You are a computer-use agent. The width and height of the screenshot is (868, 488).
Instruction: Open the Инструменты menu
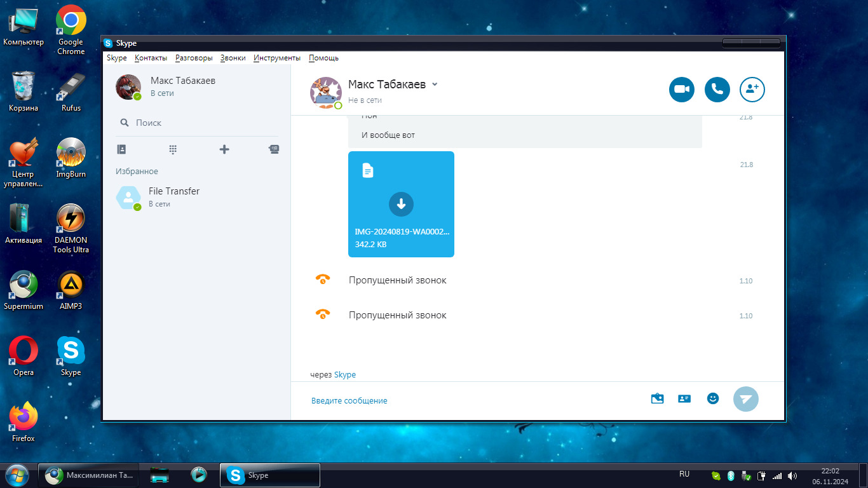(x=277, y=58)
